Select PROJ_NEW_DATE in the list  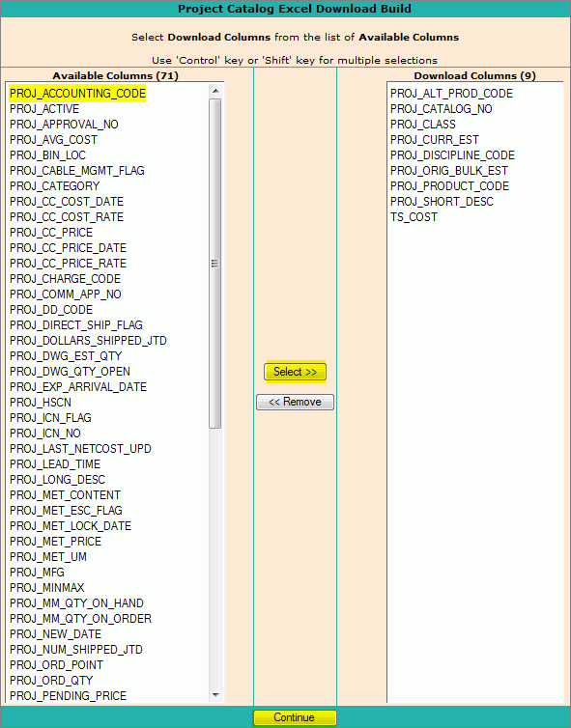pyautogui.click(x=55, y=634)
